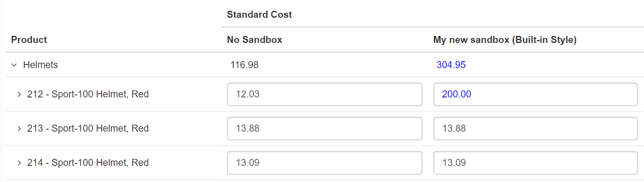Click the My new sandbox (Built-in Style) header
This screenshot has height=182, width=644.
[x=504, y=40]
